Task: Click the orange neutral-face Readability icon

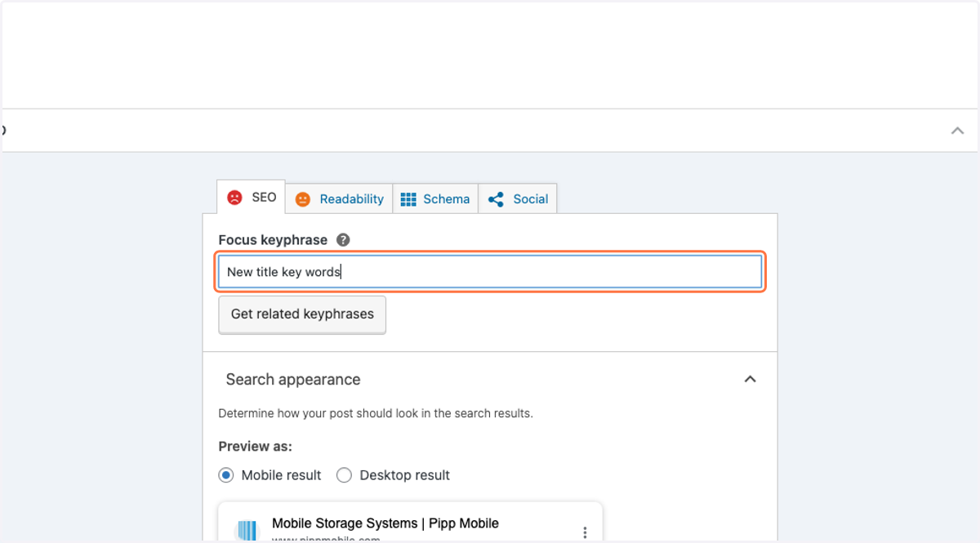Action: pyautogui.click(x=303, y=199)
